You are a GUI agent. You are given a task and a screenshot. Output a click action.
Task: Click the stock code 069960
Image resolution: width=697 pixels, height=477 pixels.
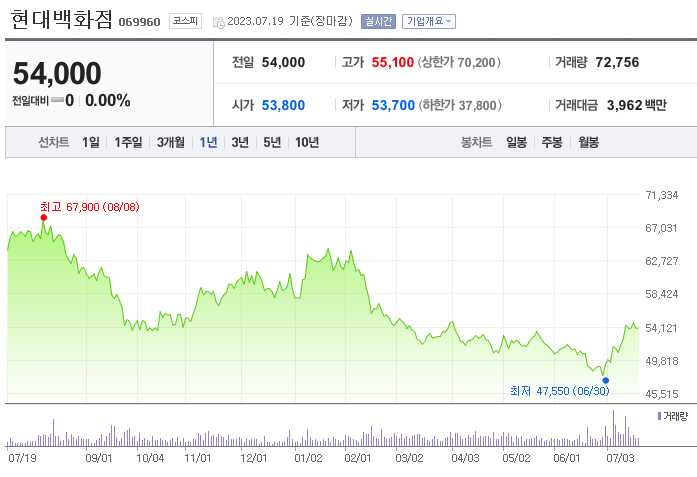[139, 22]
